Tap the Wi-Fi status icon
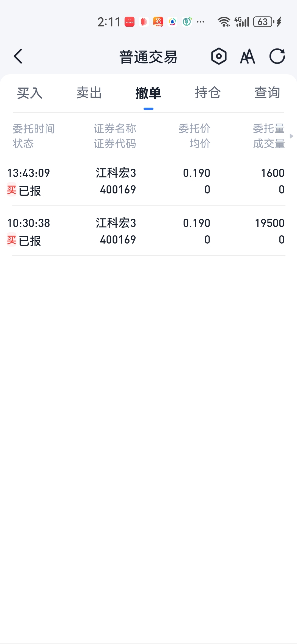297x644 pixels. [x=224, y=22]
